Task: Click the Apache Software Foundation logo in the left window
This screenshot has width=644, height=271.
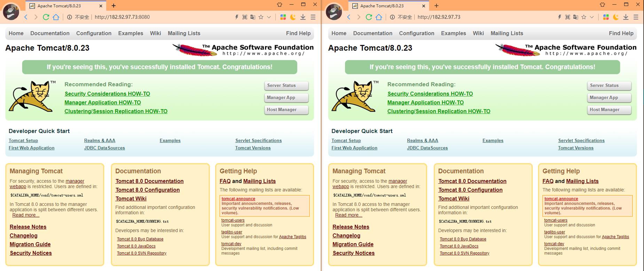Action: pyautogui.click(x=243, y=50)
